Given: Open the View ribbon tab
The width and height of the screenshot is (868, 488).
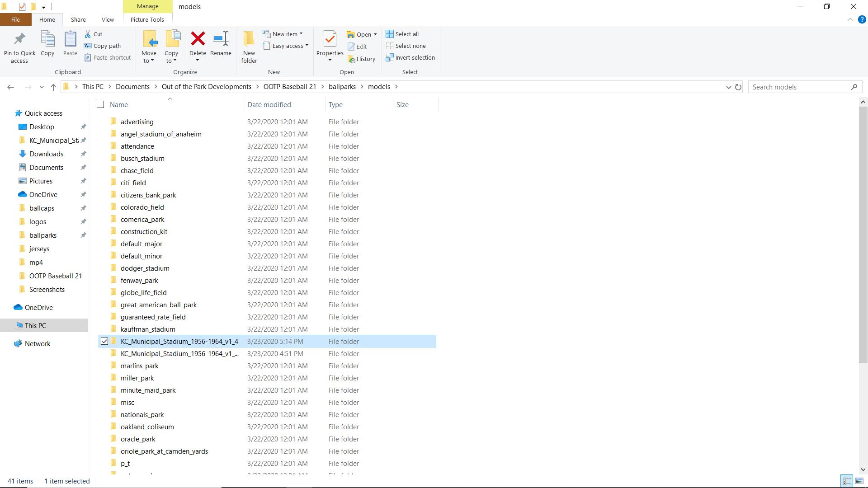Looking at the screenshot, I should (x=108, y=19).
